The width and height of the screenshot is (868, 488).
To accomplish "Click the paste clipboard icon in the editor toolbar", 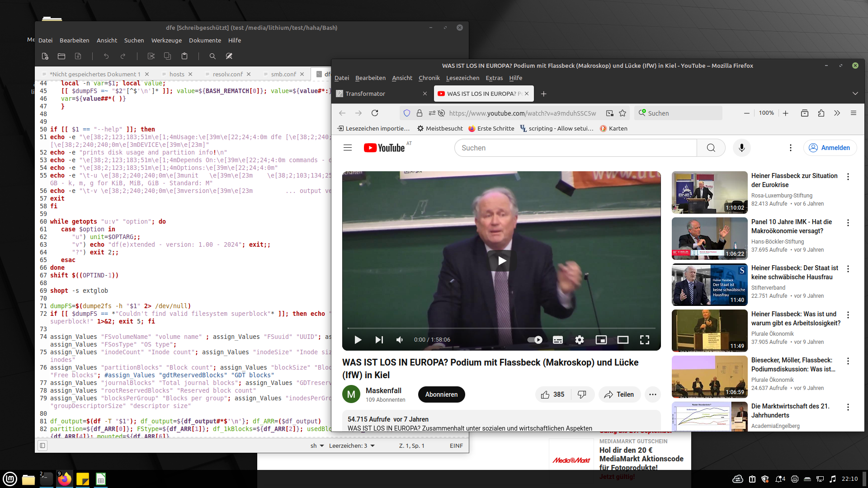I will click(x=184, y=56).
